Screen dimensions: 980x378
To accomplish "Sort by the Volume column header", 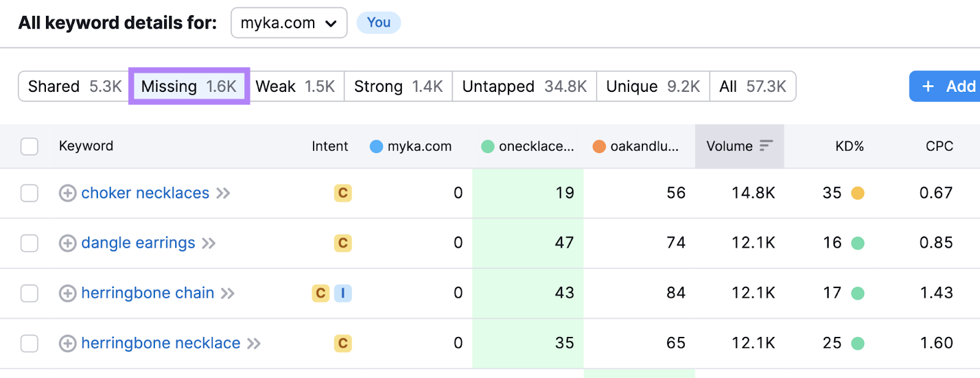I will 739,146.
